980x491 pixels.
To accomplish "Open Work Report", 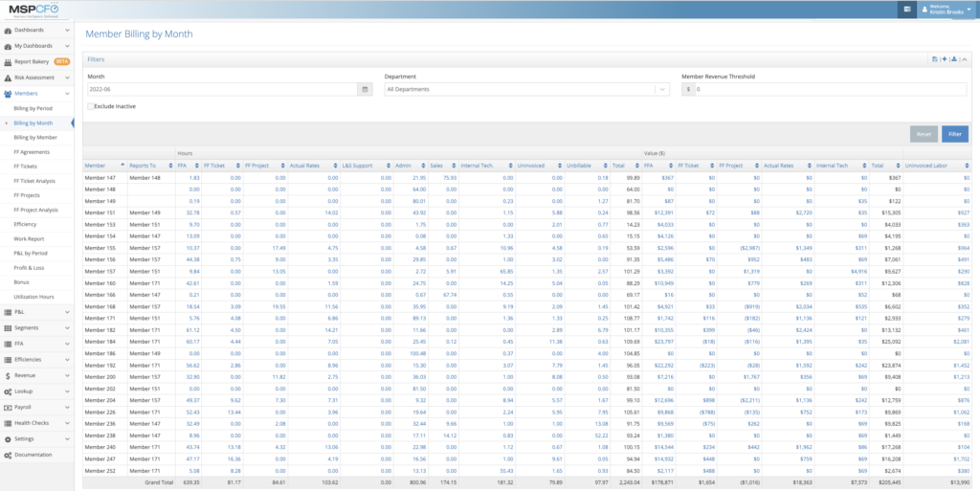I will click(x=29, y=239).
